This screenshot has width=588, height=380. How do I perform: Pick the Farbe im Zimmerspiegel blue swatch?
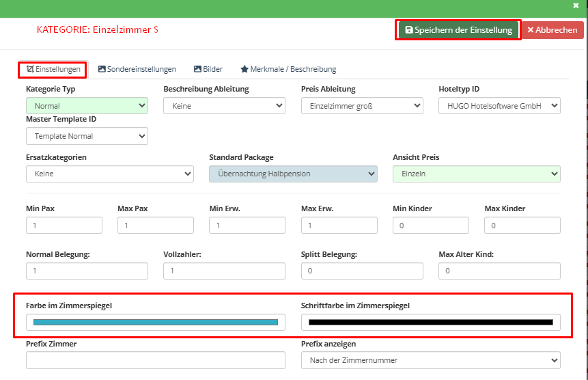[x=156, y=322]
